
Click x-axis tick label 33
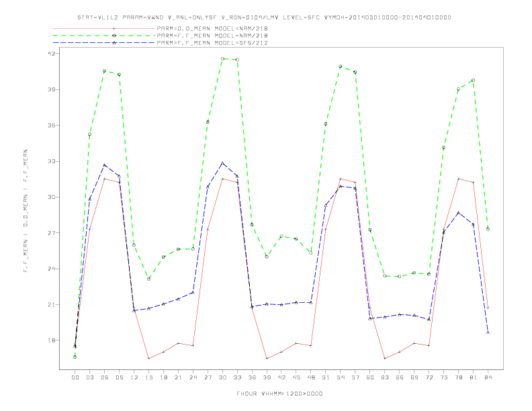point(237,377)
